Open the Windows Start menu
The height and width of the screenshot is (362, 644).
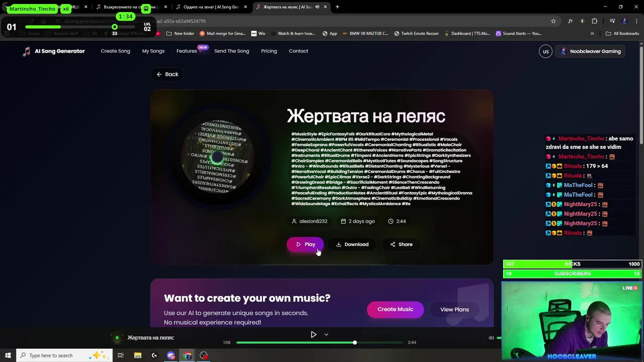[8, 355]
